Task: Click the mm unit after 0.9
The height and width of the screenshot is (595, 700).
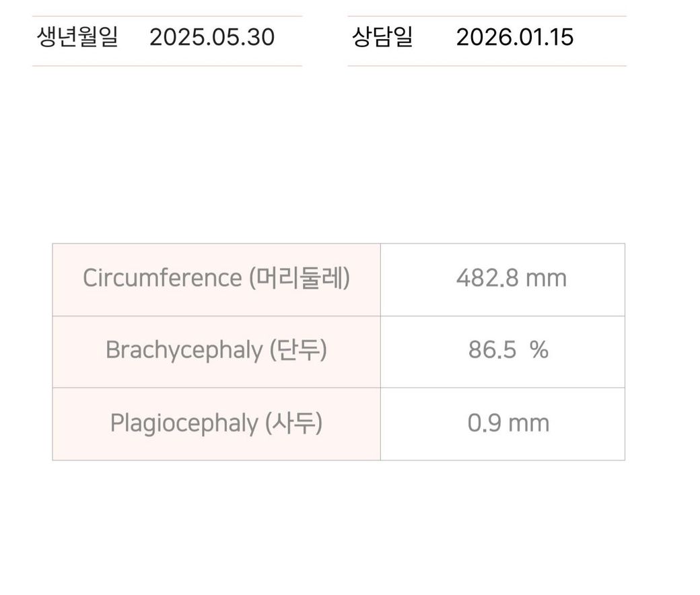Action: [529, 424]
